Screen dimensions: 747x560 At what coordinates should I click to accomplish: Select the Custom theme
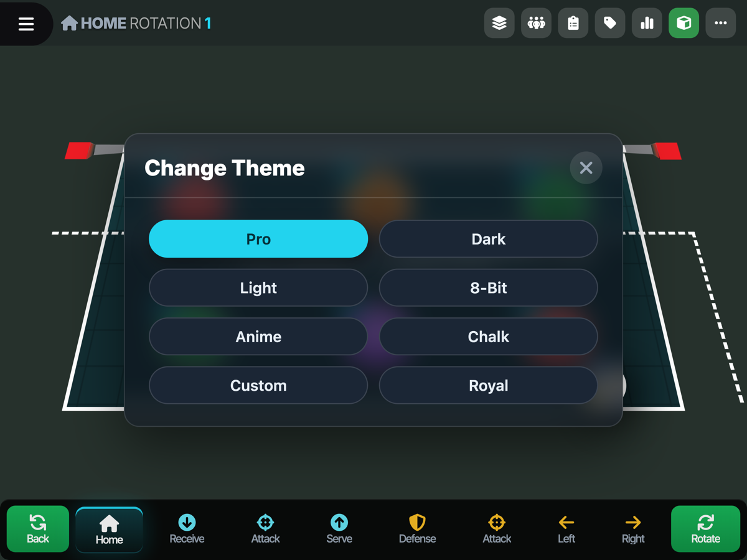[258, 386]
